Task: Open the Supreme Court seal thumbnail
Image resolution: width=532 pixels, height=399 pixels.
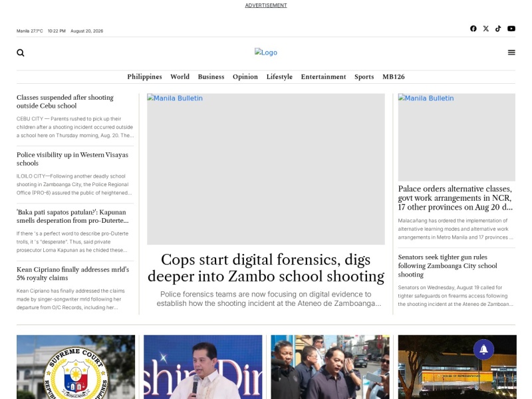Action: (x=76, y=367)
